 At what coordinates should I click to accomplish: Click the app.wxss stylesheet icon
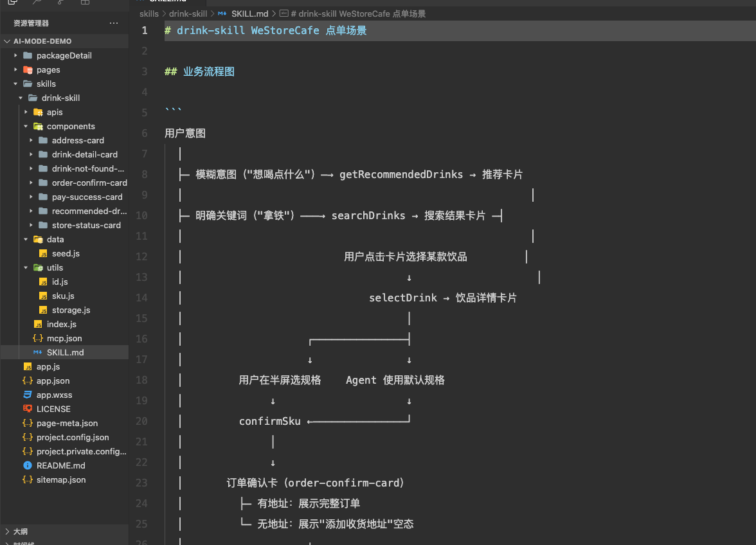[x=28, y=395]
